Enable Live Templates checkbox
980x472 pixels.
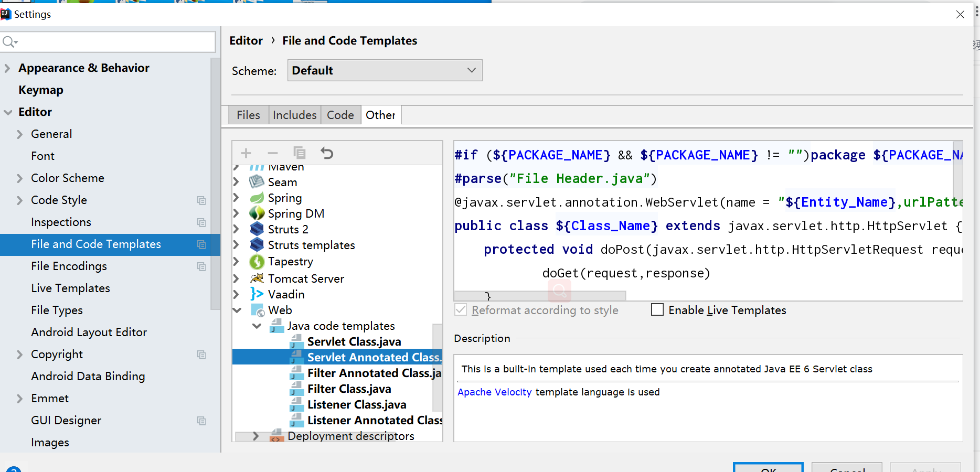click(657, 309)
